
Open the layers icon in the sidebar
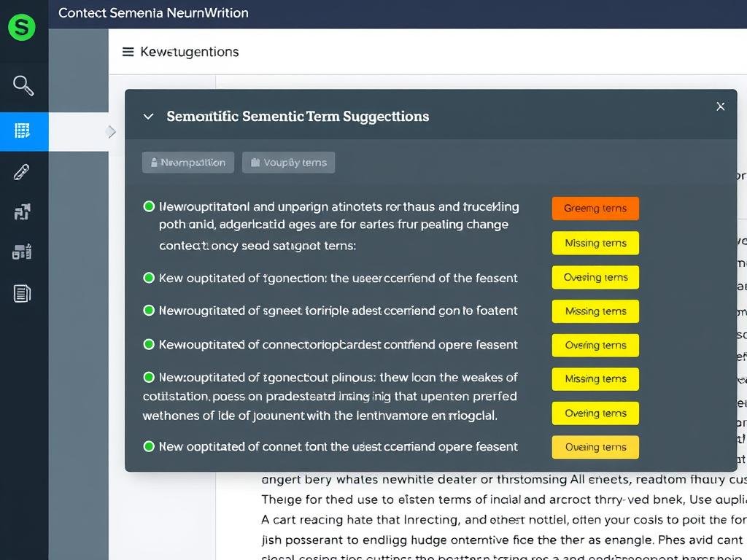[24, 211]
